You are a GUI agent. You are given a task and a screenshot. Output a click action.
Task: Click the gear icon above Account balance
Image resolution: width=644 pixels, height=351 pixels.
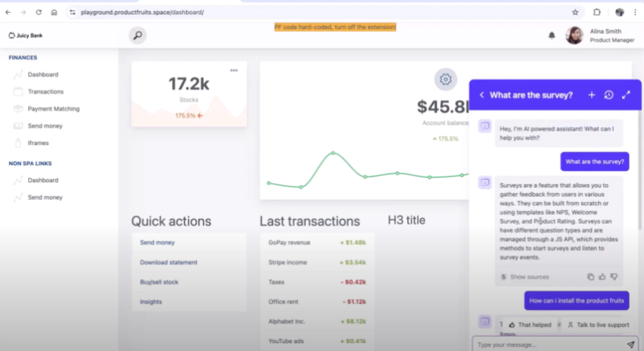[446, 79]
